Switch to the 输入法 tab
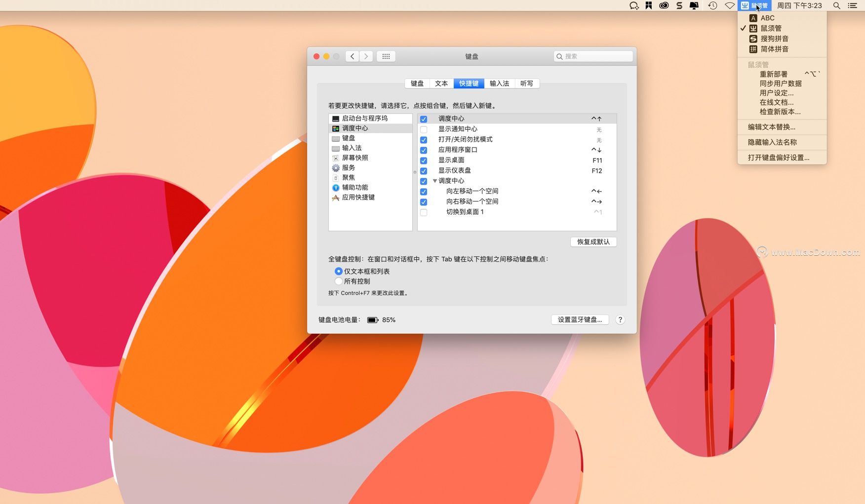Viewport: 865px width, 504px height. (499, 83)
